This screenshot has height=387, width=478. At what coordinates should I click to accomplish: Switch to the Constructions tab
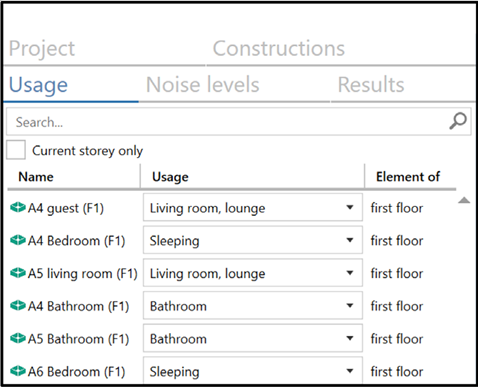click(279, 48)
